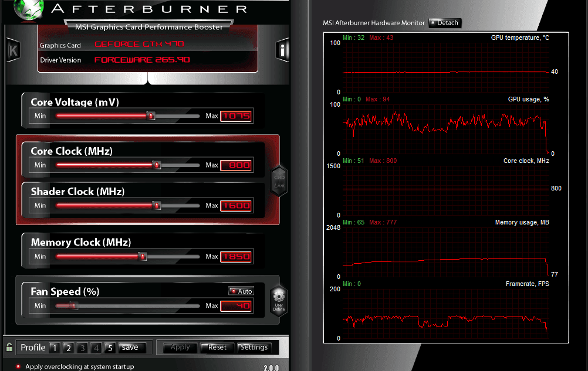Click the FORCEWARE 265.90 driver version
The image size is (588, 371).
click(x=142, y=60)
